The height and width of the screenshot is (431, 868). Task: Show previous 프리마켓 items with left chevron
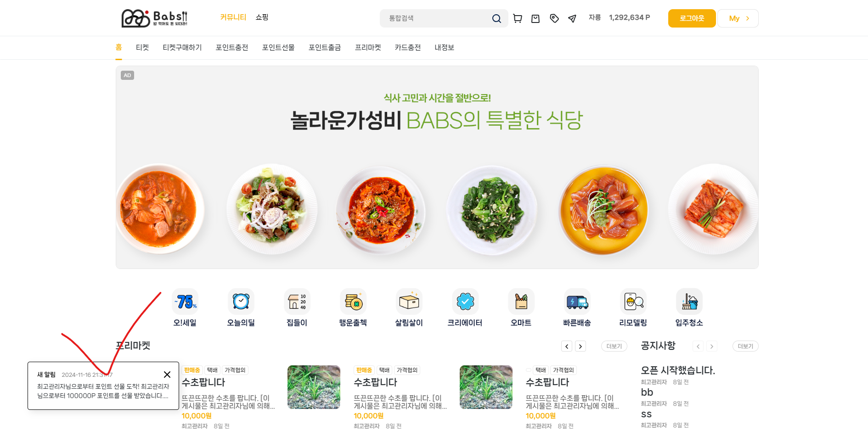(x=567, y=346)
